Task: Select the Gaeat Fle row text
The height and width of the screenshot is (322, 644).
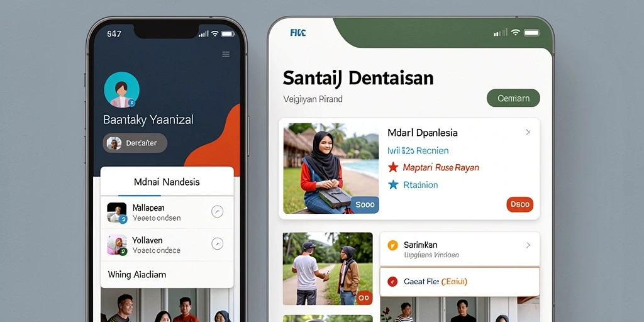Action: pyautogui.click(x=435, y=282)
